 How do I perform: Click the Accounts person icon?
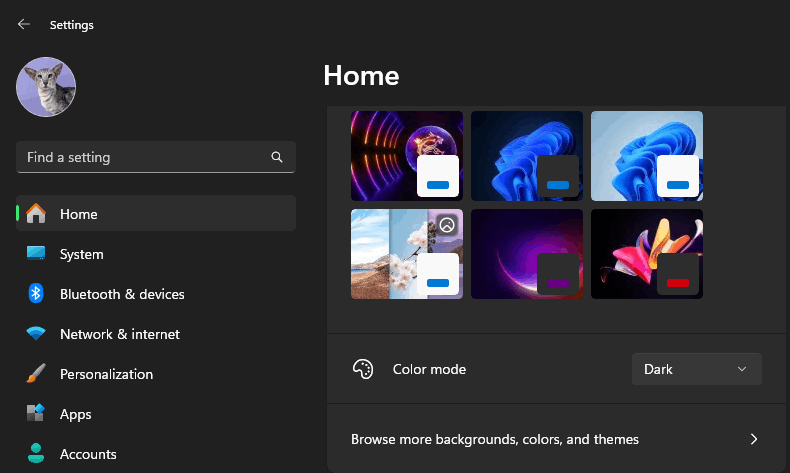(x=36, y=453)
